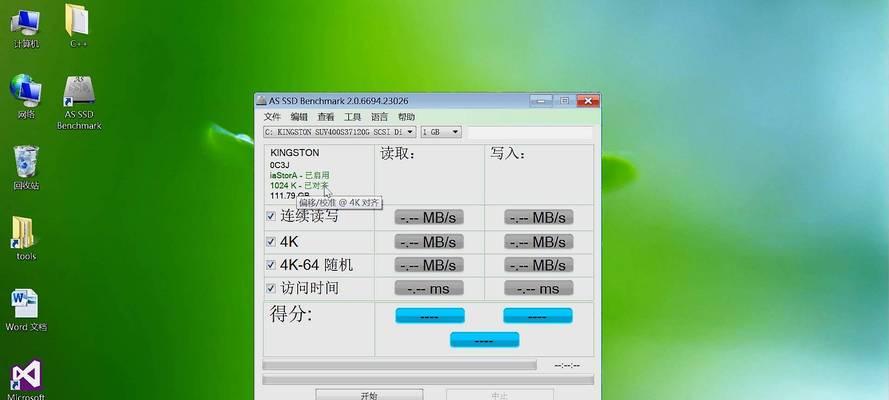Click the lower overall progress bar

pos(428,380)
